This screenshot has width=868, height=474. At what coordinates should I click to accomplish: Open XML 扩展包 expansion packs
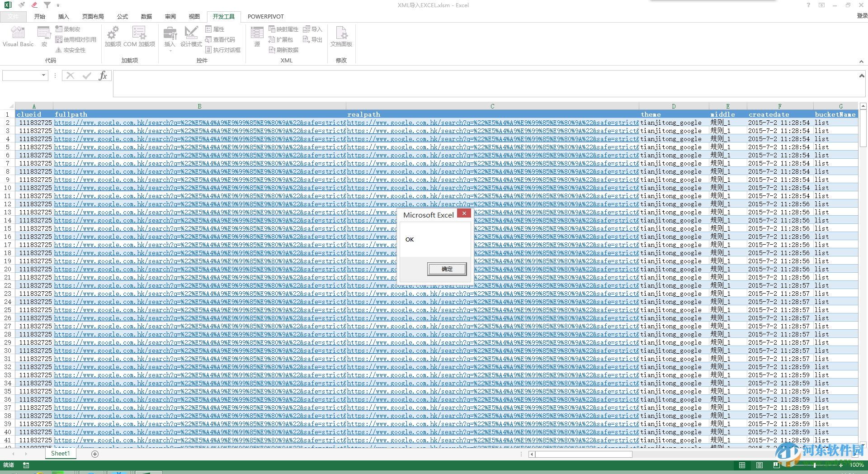click(x=281, y=39)
